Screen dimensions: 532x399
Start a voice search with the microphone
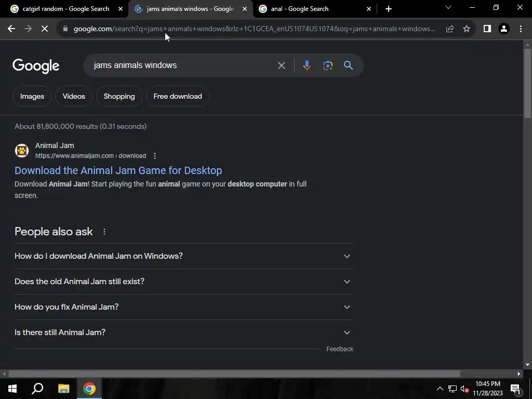307,65
